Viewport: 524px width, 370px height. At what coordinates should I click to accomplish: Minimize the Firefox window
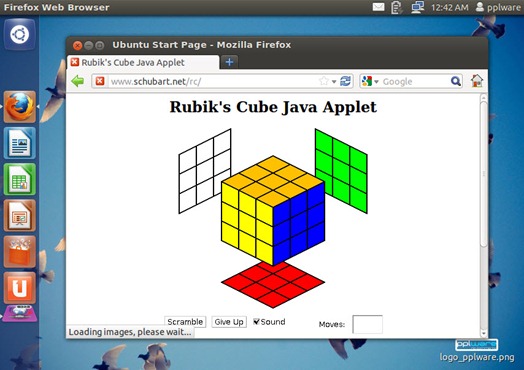click(x=89, y=45)
